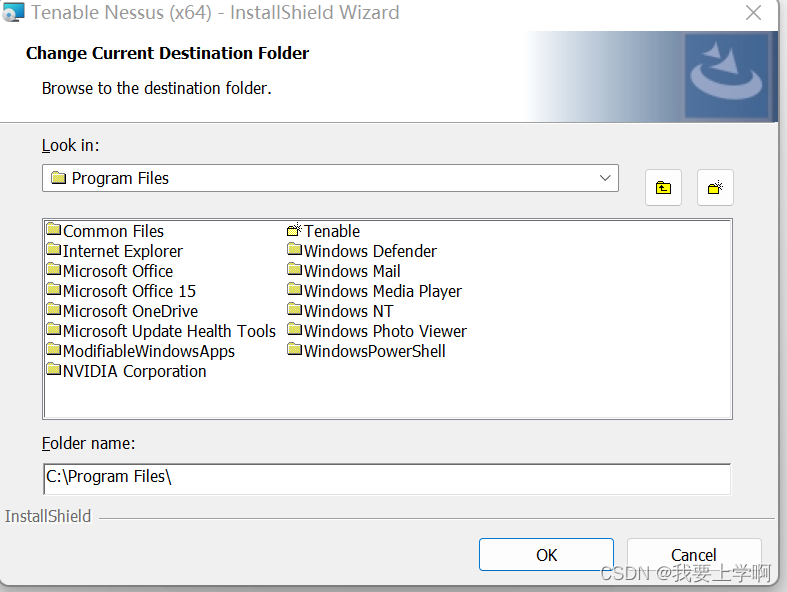Select the Microsoft Office folder
The height and width of the screenshot is (592, 787).
(109, 271)
